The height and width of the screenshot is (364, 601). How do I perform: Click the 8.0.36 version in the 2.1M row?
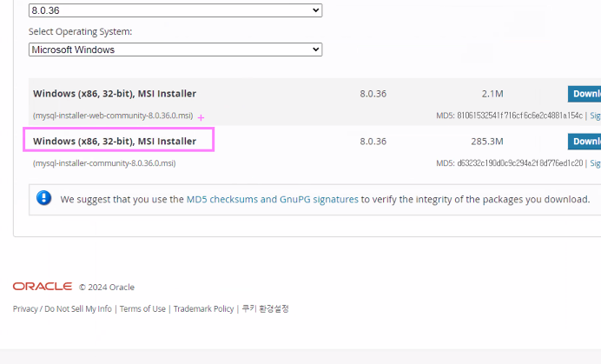coord(373,94)
